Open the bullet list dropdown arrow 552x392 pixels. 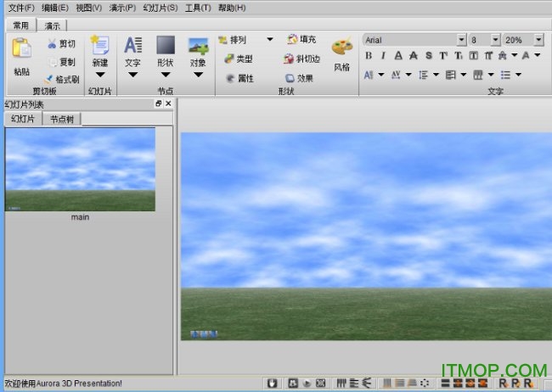[518, 75]
